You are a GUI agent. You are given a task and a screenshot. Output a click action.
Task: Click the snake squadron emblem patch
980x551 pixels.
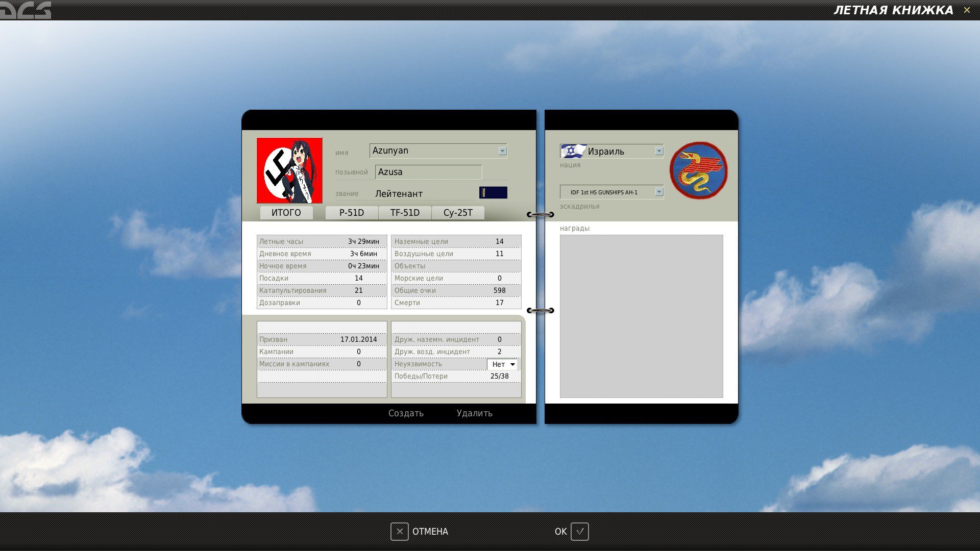point(698,170)
